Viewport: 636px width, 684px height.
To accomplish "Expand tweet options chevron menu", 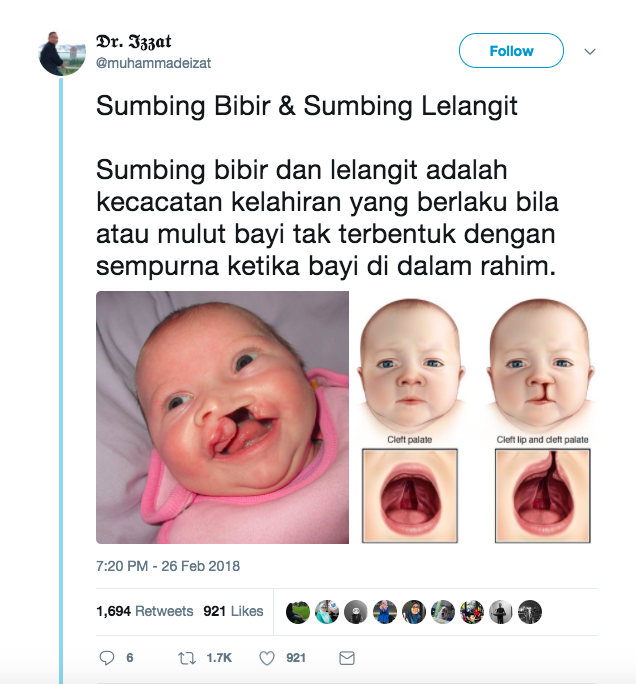I will (590, 51).
